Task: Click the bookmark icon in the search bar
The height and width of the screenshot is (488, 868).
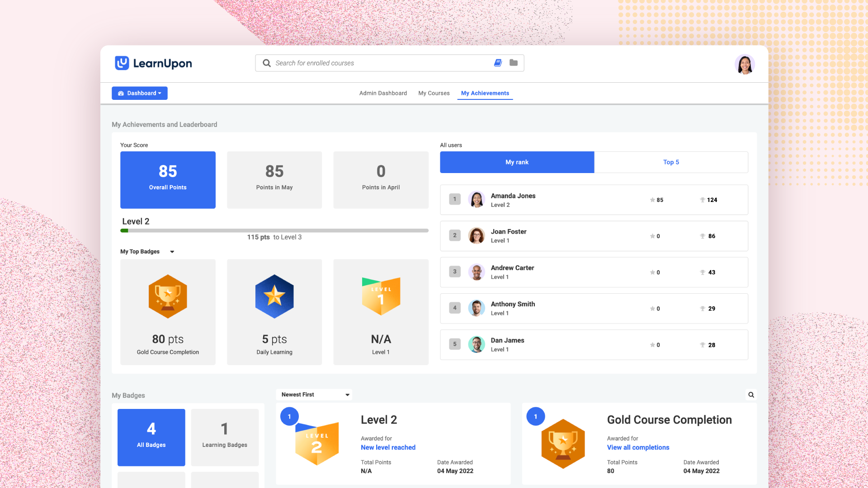Action: click(498, 62)
